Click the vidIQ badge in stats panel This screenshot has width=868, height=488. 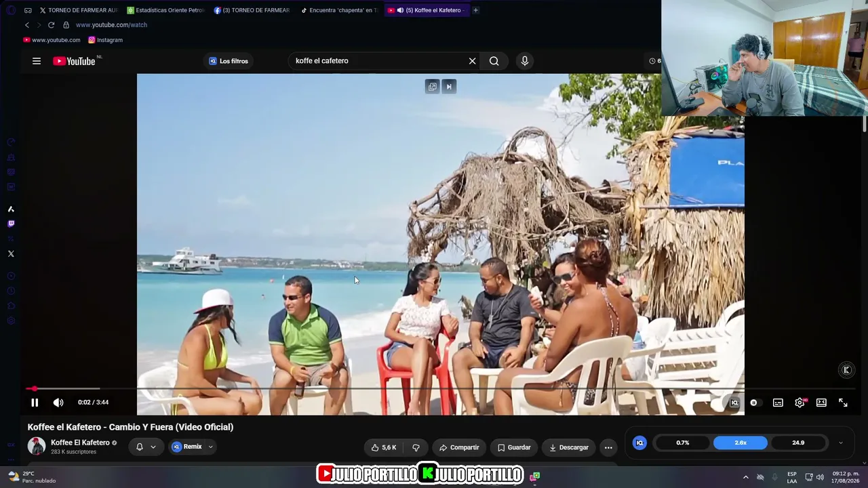pyautogui.click(x=639, y=443)
